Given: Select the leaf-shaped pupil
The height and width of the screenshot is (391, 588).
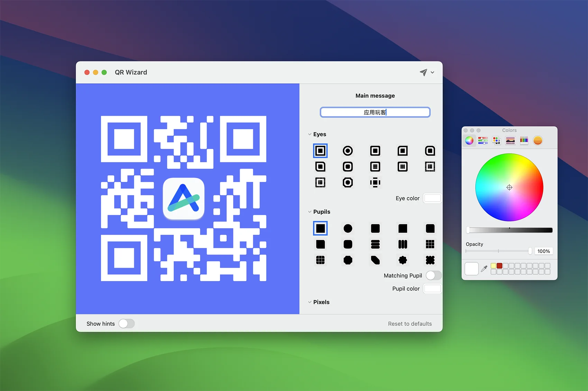Looking at the screenshot, I should tap(375, 260).
